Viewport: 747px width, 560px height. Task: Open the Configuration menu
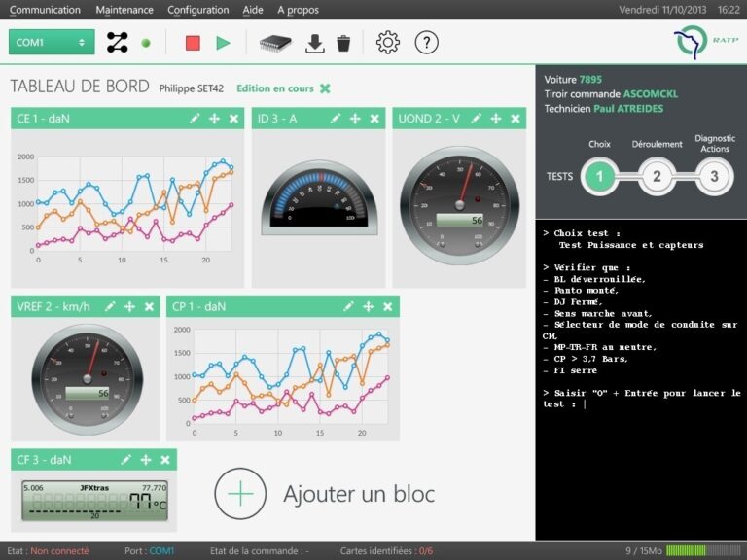coord(198,10)
